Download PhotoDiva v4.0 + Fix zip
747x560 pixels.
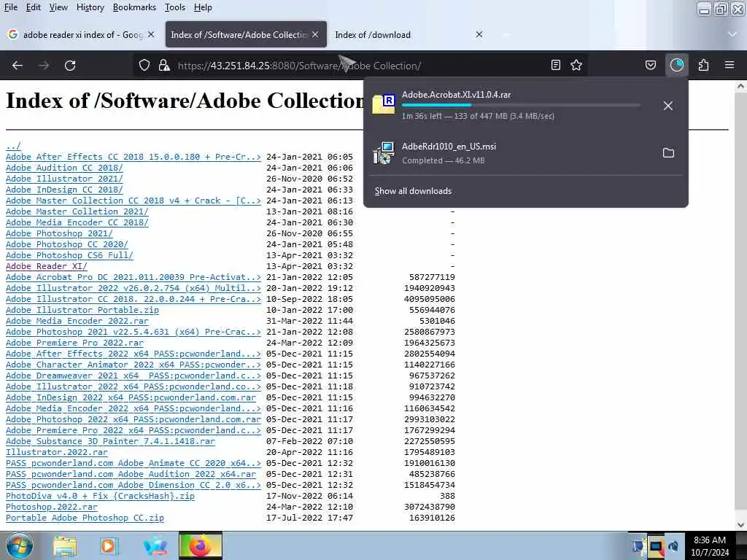100,496
